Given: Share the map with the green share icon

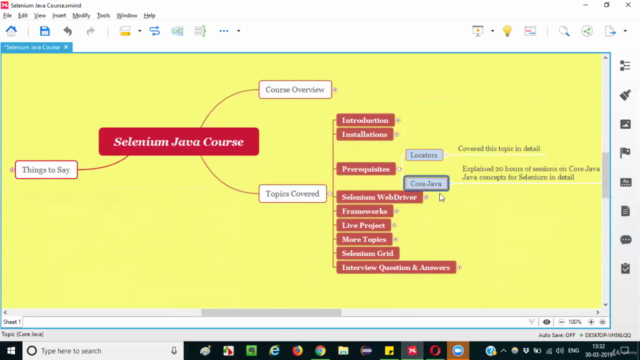Looking at the screenshot, I should click(587, 31).
